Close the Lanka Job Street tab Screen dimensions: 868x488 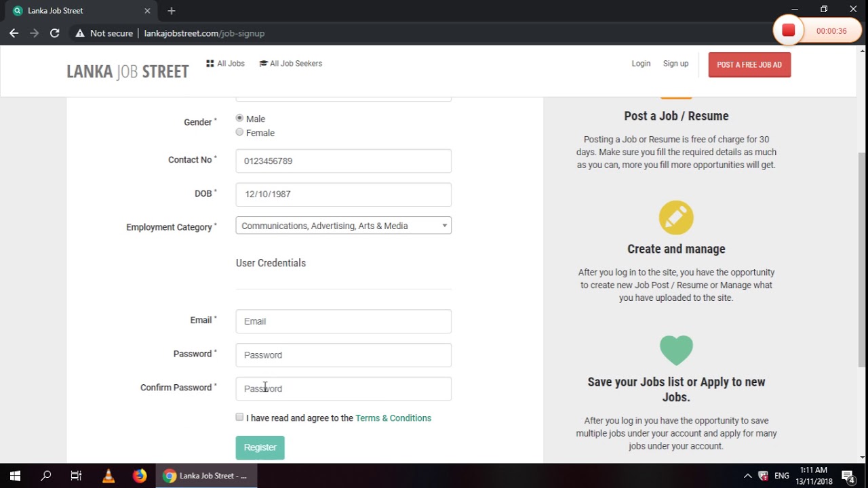tap(148, 11)
